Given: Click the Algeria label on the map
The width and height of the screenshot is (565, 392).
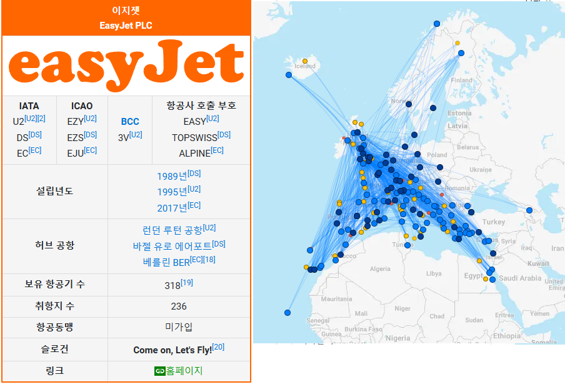Looking at the screenshot, I should [380, 269].
